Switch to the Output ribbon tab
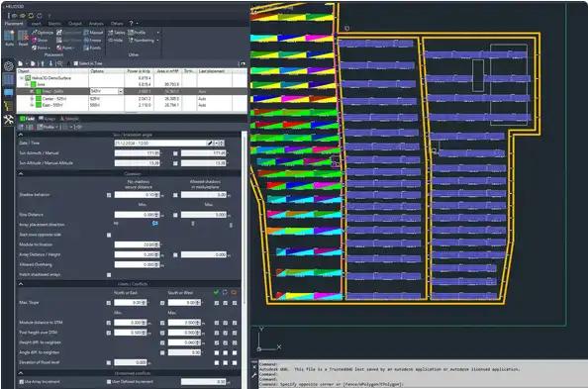The image size is (588, 389). (x=75, y=23)
